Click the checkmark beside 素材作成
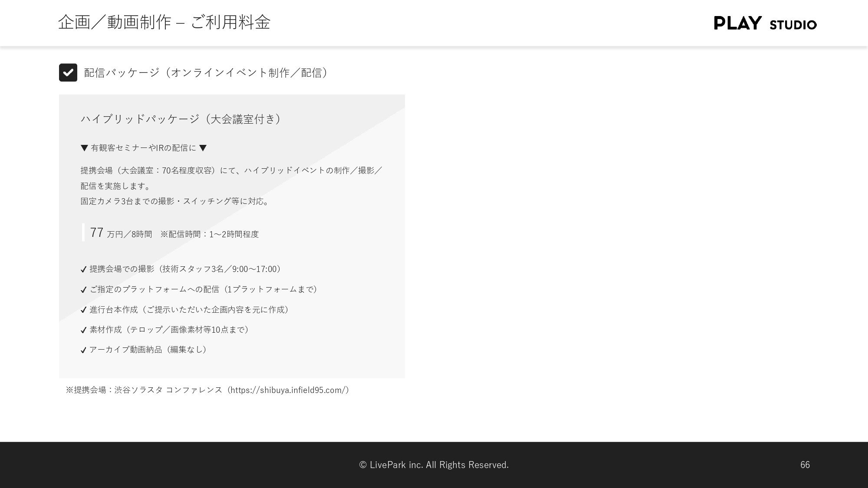 pyautogui.click(x=84, y=330)
